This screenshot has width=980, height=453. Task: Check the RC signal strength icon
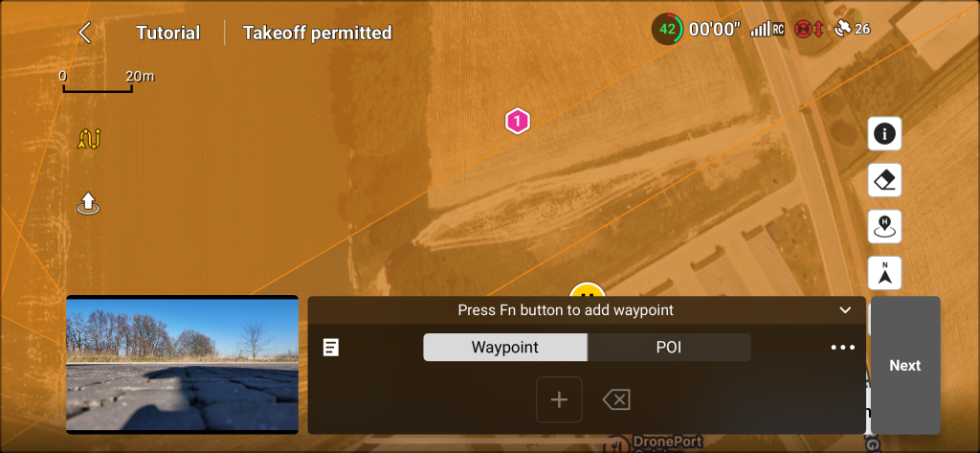pos(767,29)
